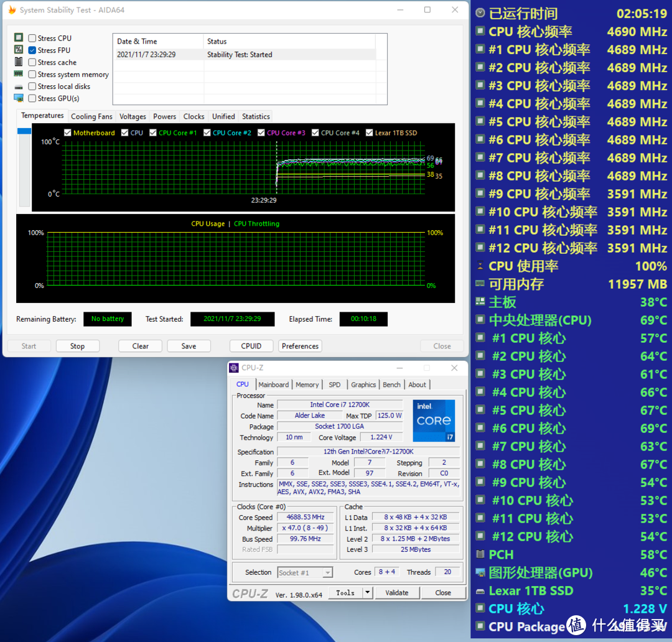Screen dimensions: 672x642
Task: Click the Intel Core i7 logo
Action: 434,421
